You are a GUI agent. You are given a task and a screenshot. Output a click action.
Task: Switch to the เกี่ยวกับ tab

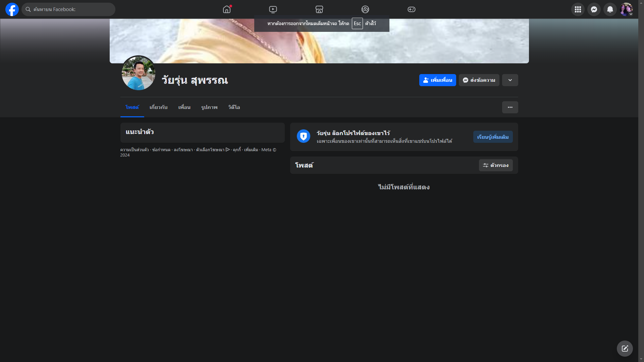(158, 107)
